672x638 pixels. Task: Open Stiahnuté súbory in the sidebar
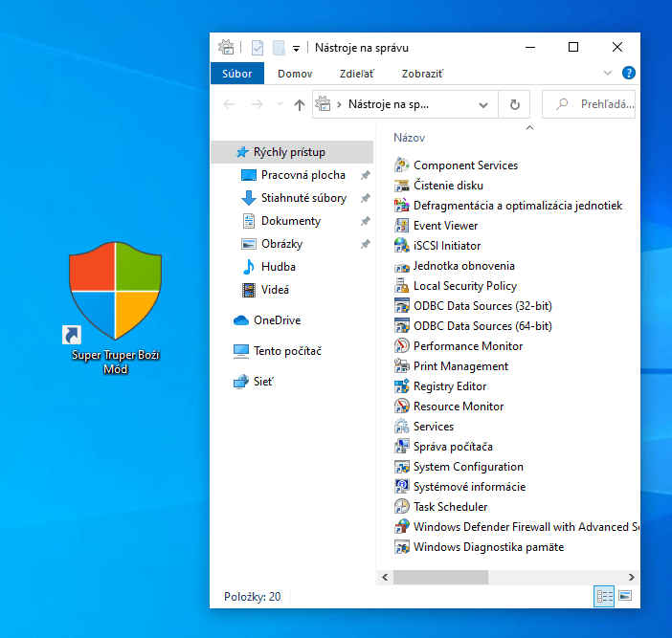pos(303,198)
